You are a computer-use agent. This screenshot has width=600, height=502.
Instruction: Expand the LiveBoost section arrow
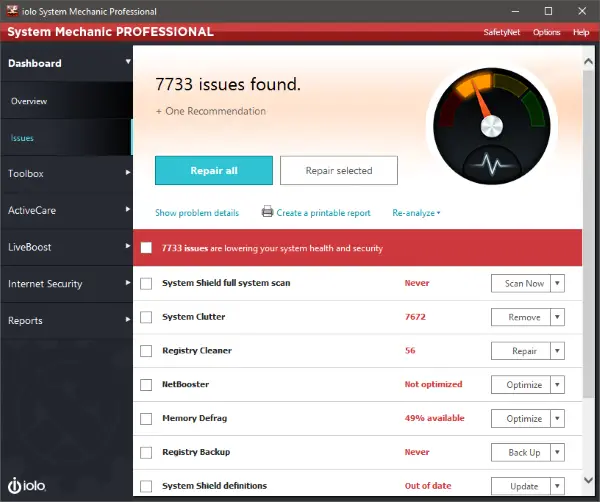click(128, 246)
